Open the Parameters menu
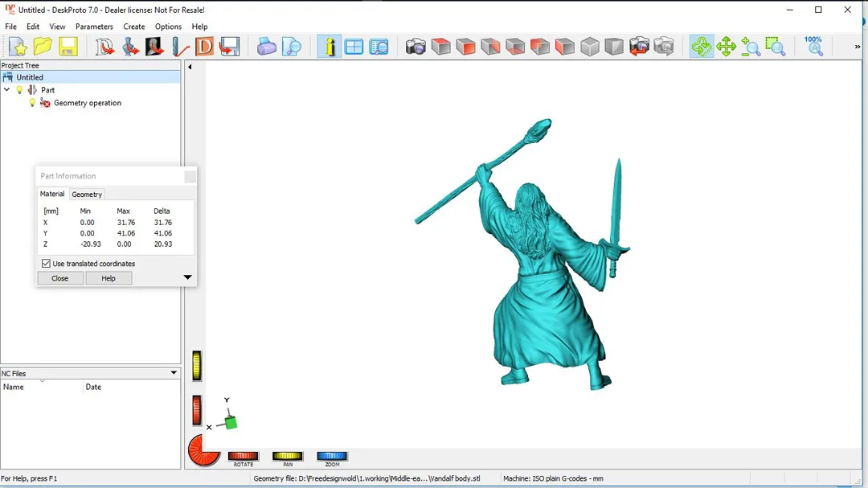This screenshot has height=488, width=868. (x=94, y=27)
